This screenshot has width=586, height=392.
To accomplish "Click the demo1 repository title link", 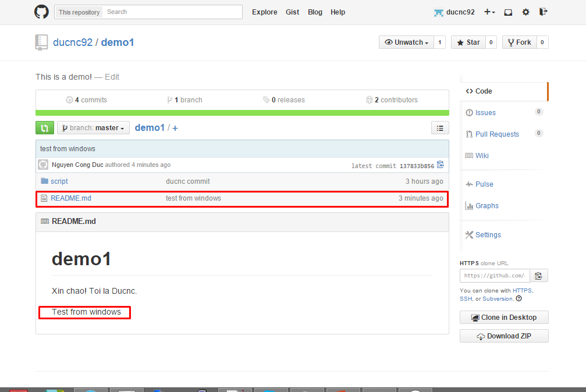I will click(118, 42).
